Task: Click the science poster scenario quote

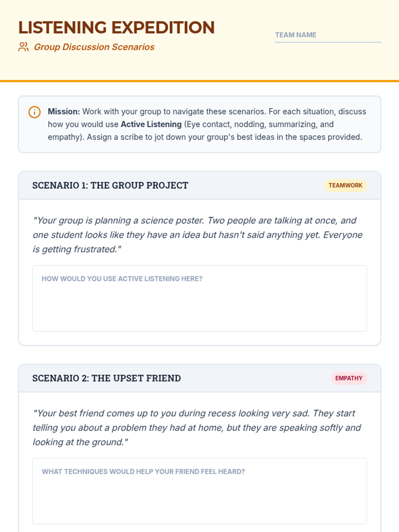Action: 198,235
